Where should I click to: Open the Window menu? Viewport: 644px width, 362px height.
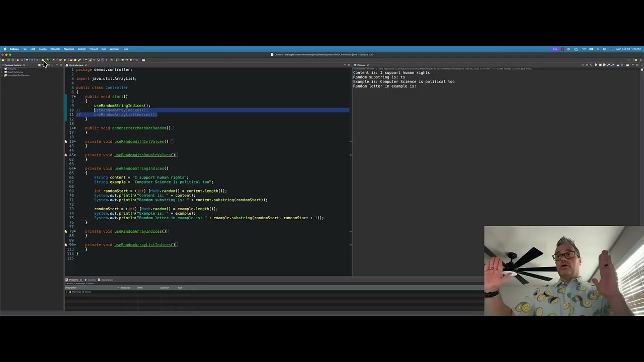114,49
